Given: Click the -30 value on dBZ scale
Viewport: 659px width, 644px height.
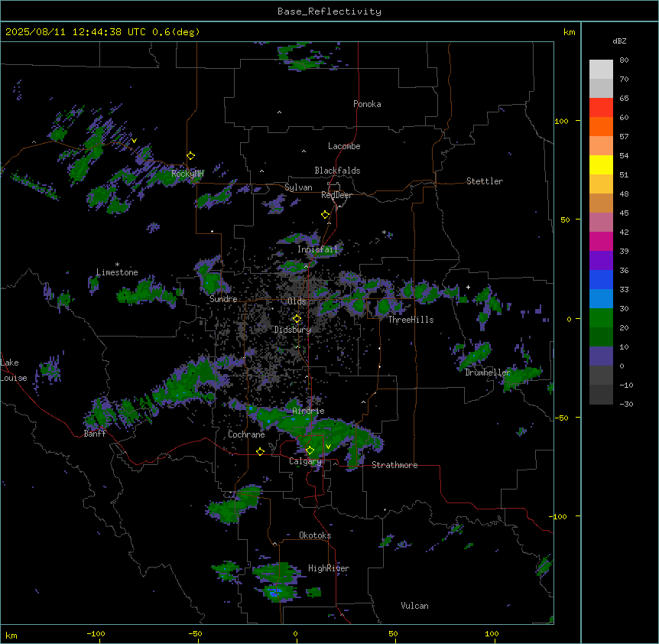Looking at the screenshot, I should pyautogui.click(x=626, y=404).
